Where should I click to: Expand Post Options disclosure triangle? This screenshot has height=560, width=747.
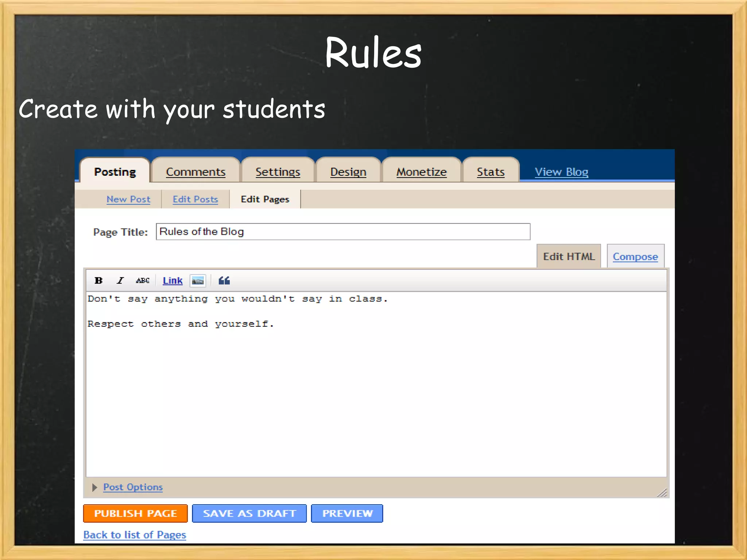coord(95,487)
